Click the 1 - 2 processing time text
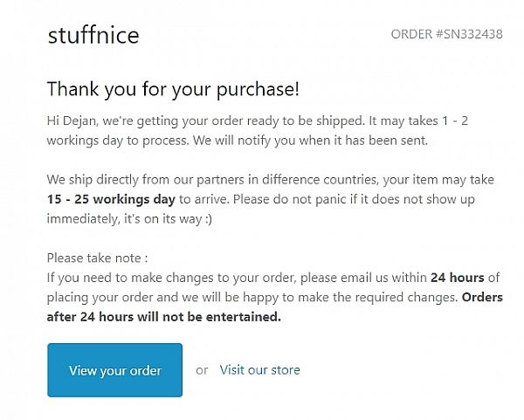The height and width of the screenshot is (420, 524). (455, 120)
